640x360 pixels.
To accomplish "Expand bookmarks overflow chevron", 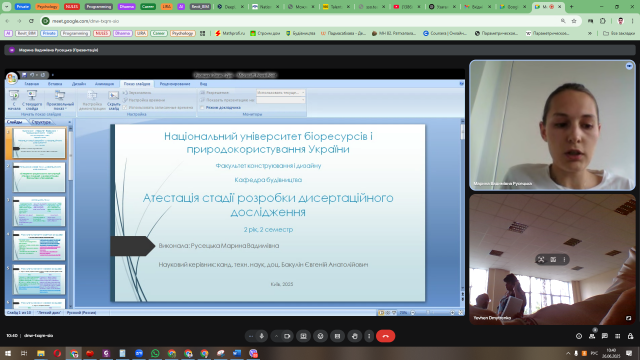I will tap(590, 33).
